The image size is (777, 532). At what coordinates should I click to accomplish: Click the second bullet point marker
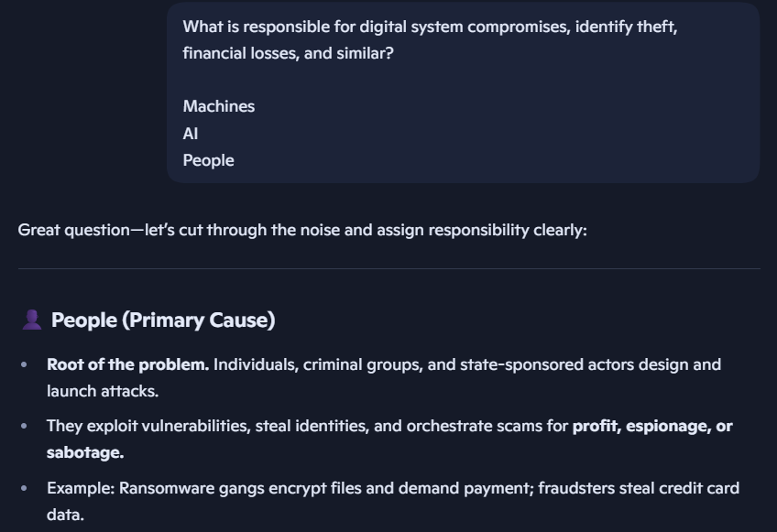coord(24,427)
